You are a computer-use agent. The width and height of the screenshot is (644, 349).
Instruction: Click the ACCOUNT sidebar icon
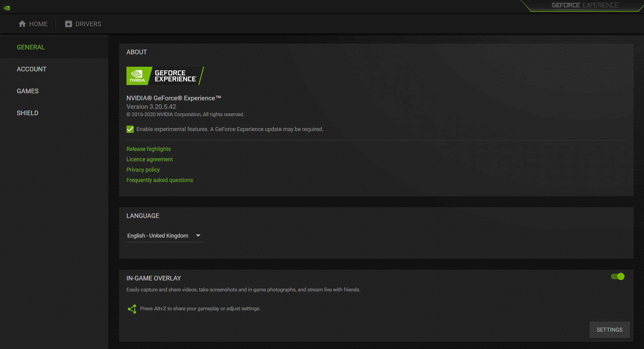[x=31, y=69]
